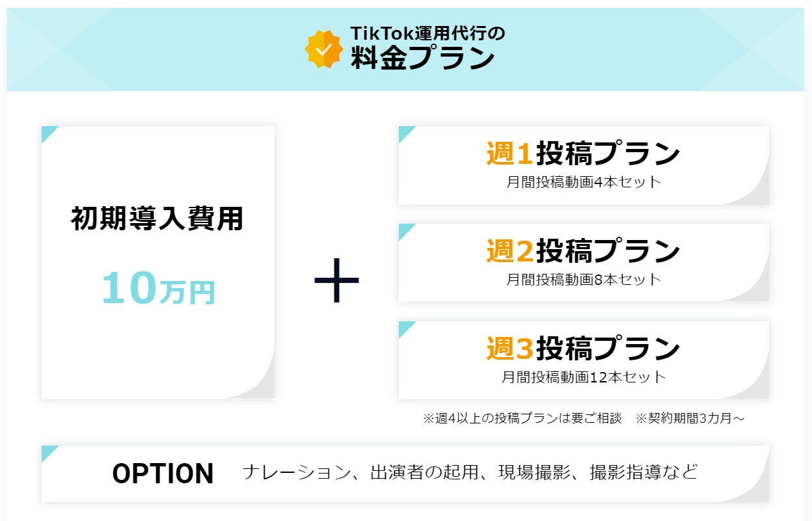812x521 pixels.
Task: Click the large plus sign icon
Action: click(x=336, y=281)
